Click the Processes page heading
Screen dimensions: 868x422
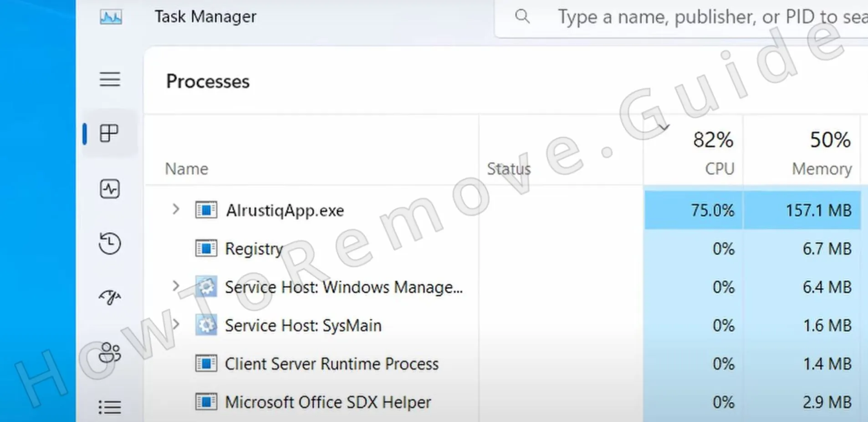pyautogui.click(x=208, y=81)
